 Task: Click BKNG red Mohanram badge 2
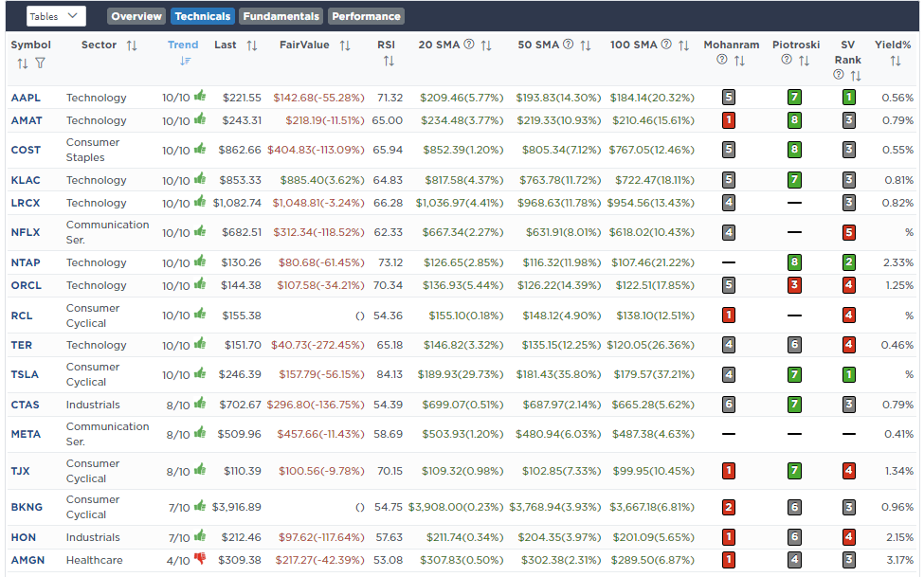click(729, 507)
